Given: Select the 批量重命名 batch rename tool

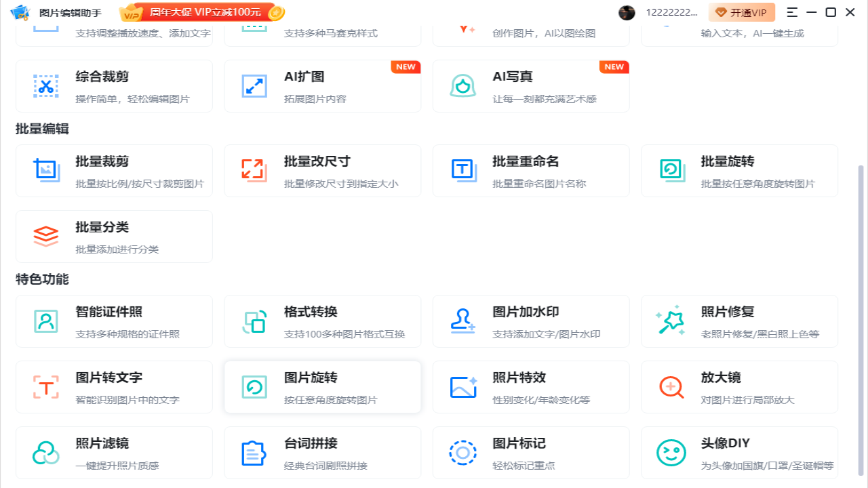Looking at the screenshot, I should [x=531, y=170].
